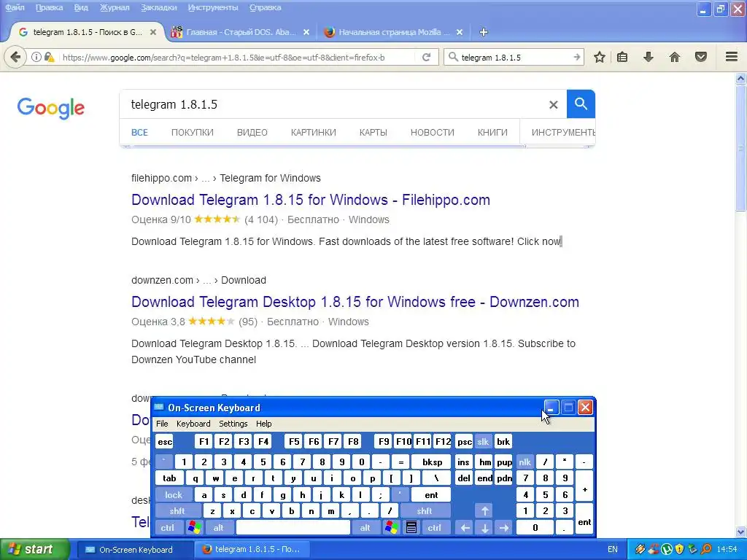
Task: Toggle the left alt key
Action: coord(219,528)
